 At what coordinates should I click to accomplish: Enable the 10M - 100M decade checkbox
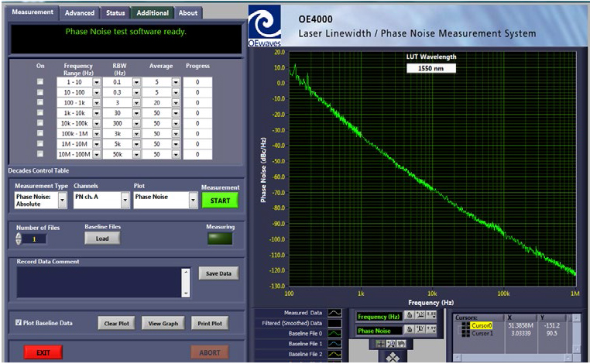tap(40, 154)
